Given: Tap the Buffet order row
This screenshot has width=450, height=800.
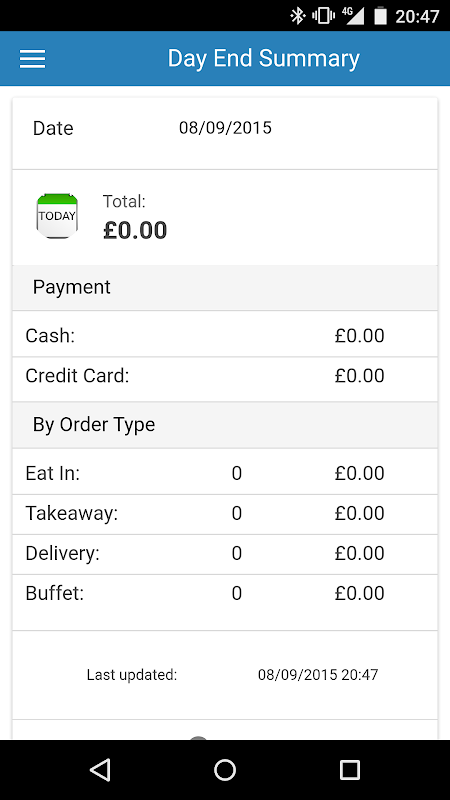Looking at the screenshot, I should click(x=225, y=593).
